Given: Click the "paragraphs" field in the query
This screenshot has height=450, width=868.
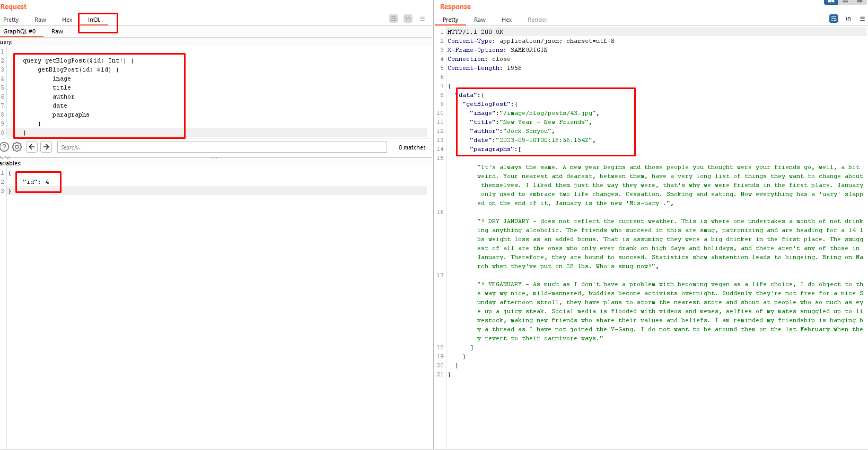Looking at the screenshot, I should [71, 114].
